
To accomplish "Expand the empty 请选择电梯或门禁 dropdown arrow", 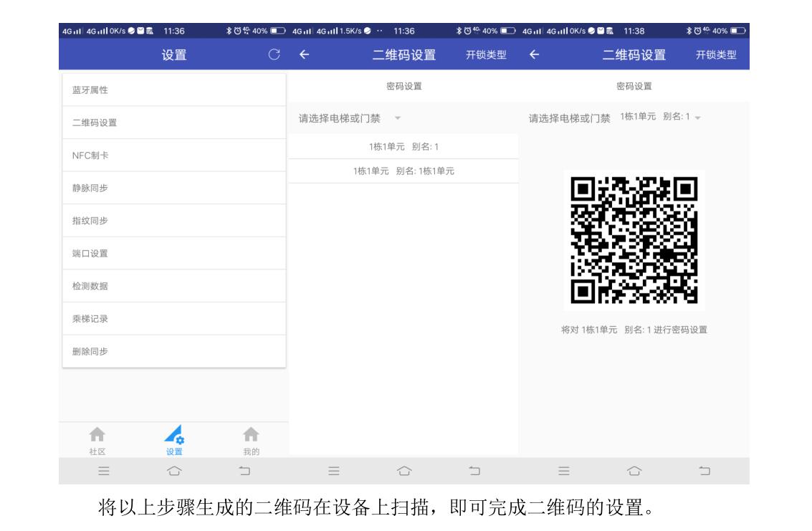I will [398, 118].
